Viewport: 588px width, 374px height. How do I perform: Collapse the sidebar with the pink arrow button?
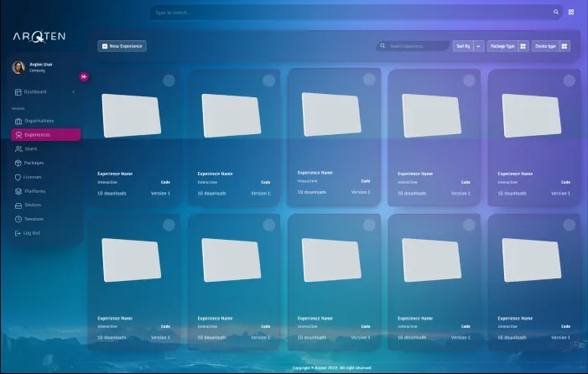tap(84, 77)
